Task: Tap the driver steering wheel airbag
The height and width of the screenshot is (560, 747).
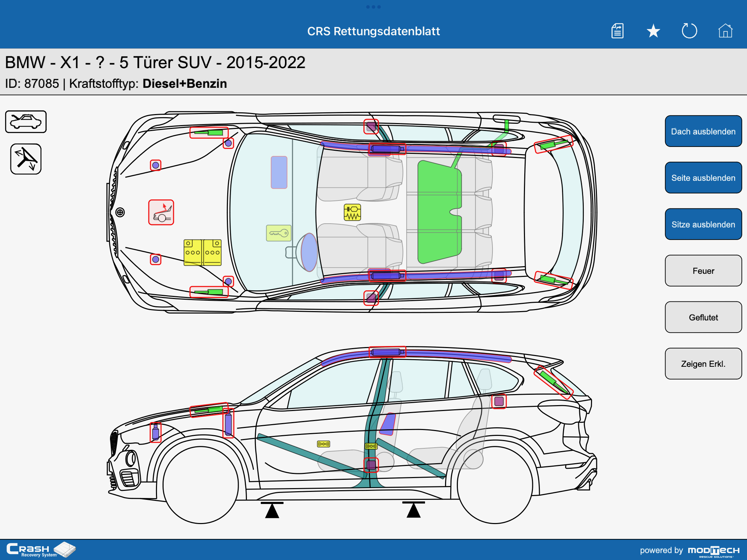Action: (x=309, y=252)
